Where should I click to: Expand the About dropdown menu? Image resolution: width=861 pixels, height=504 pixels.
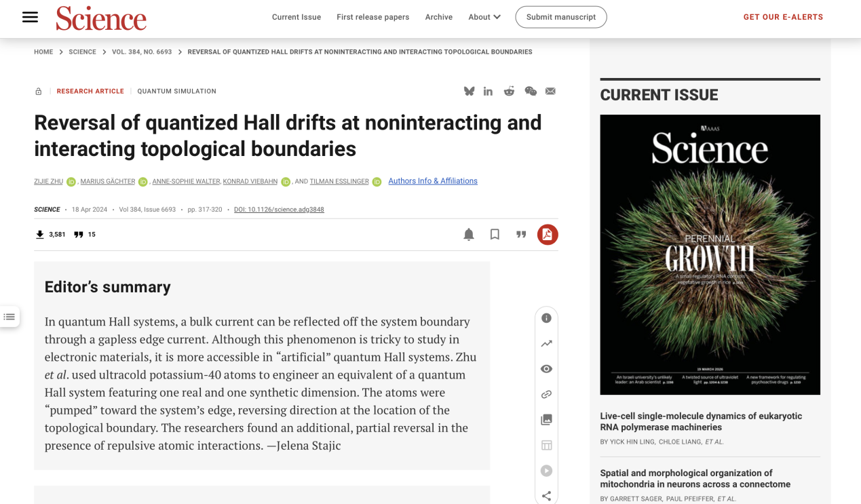point(484,17)
